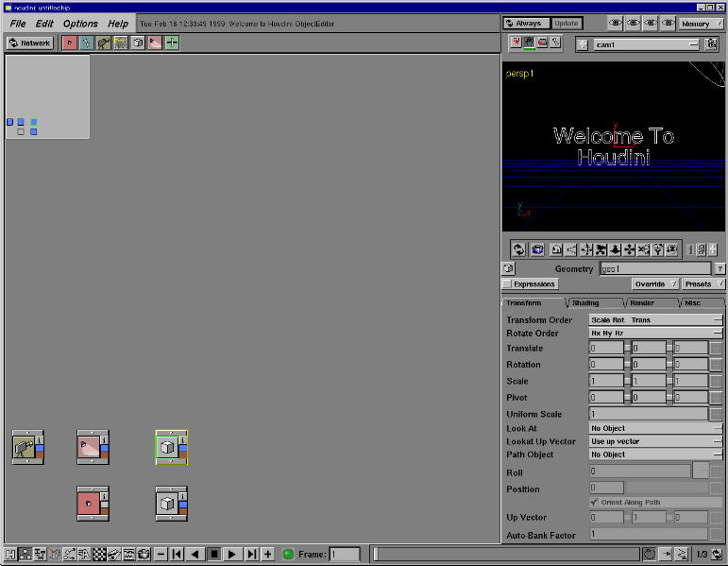Image resolution: width=728 pixels, height=566 pixels.
Task: Toggle the Expressions checkbox
Action: click(507, 283)
